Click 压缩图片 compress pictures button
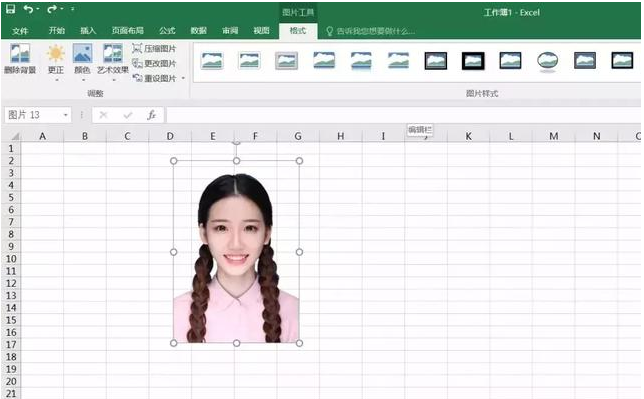 [154, 48]
